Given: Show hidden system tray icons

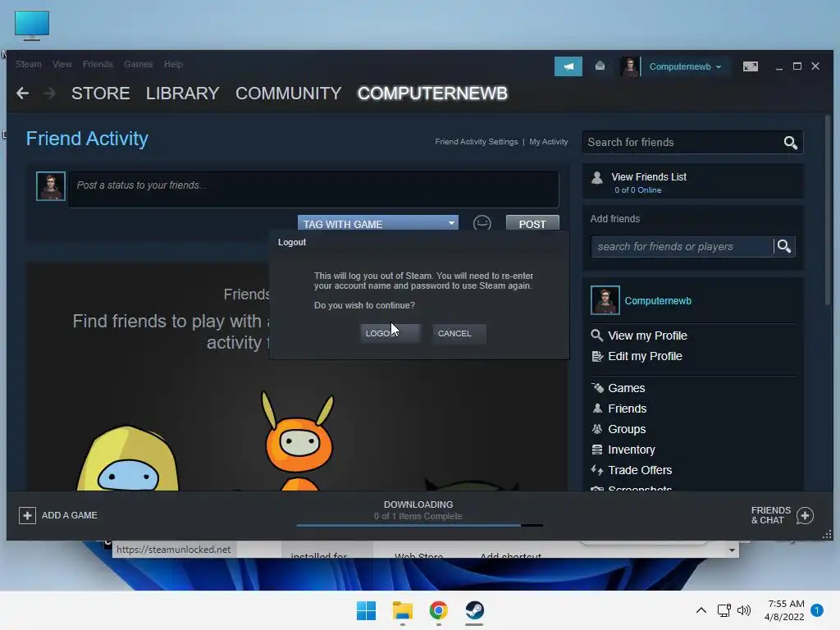Looking at the screenshot, I should click(701, 610).
